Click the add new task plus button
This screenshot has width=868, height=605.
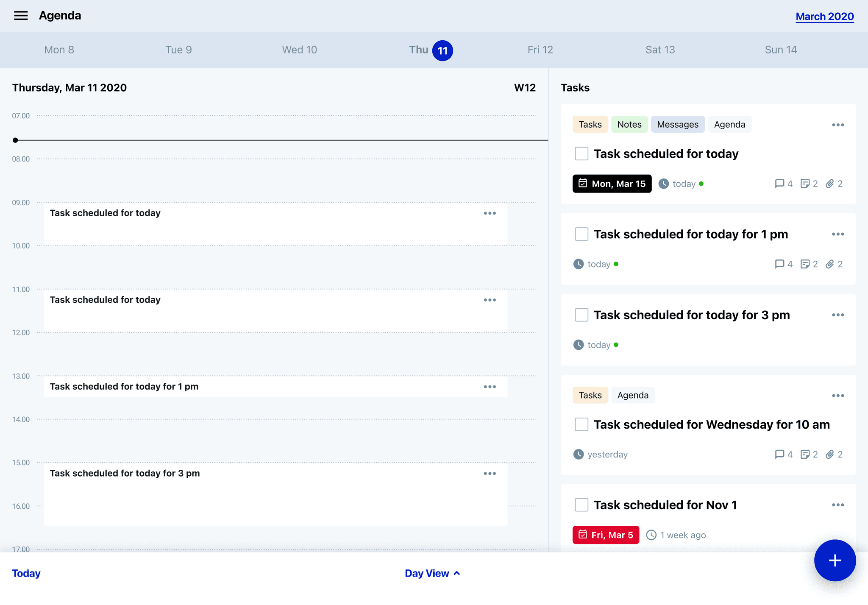(x=835, y=560)
